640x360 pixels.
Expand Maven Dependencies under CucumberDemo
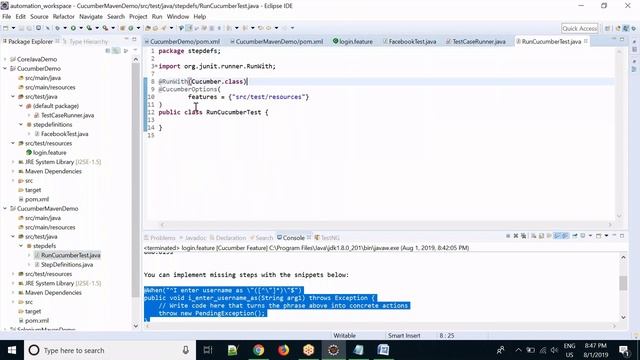click(13, 171)
